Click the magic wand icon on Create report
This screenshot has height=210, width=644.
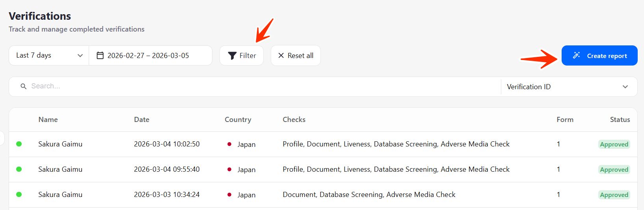[x=576, y=55]
